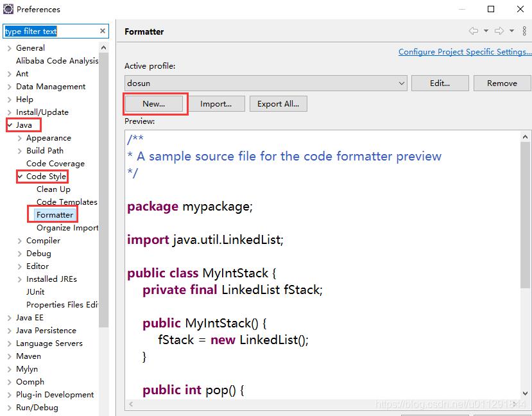Image resolution: width=532 pixels, height=416 pixels.
Task: Click the back navigation arrow icon
Action: 474,30
